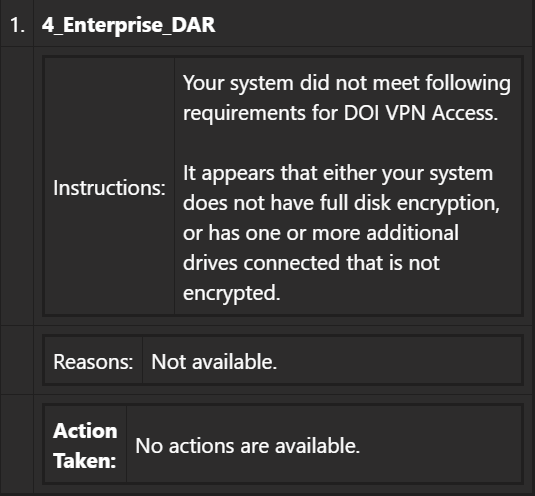The image size is (535, 496).
Task: Click the 'Not available.' reason text
Action: [214, 361]
